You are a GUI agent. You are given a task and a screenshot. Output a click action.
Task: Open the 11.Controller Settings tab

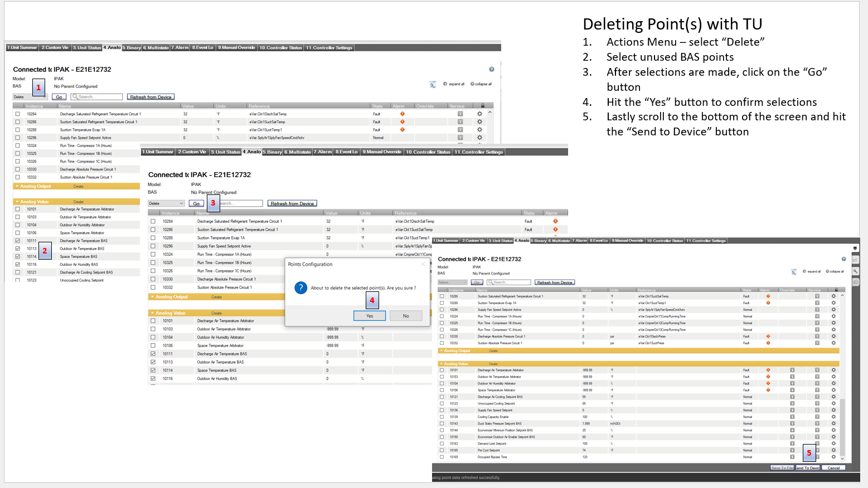point(329,47)
